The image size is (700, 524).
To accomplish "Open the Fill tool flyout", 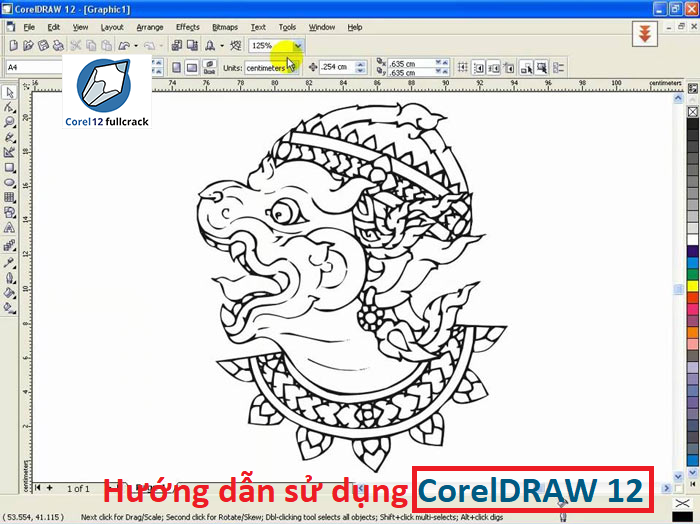I will [9, 293].
